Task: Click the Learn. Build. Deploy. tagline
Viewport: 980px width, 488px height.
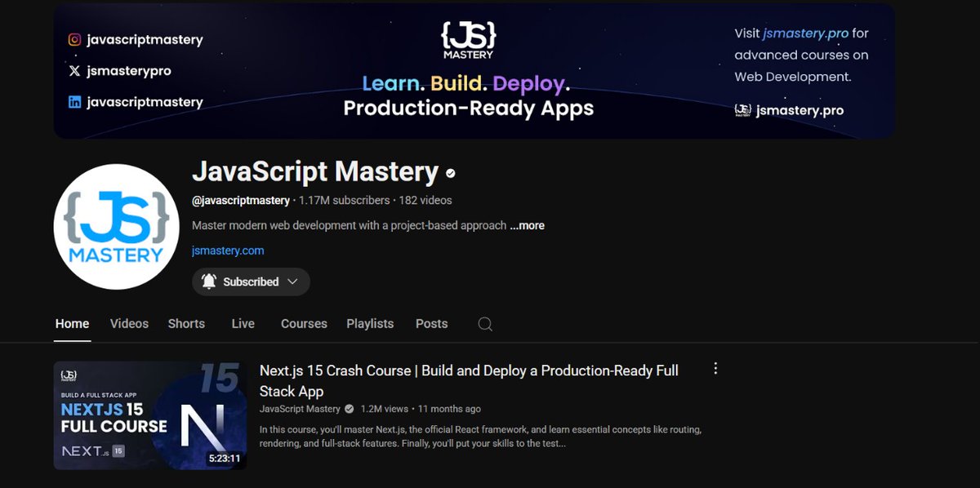Action: click(465, 83)
